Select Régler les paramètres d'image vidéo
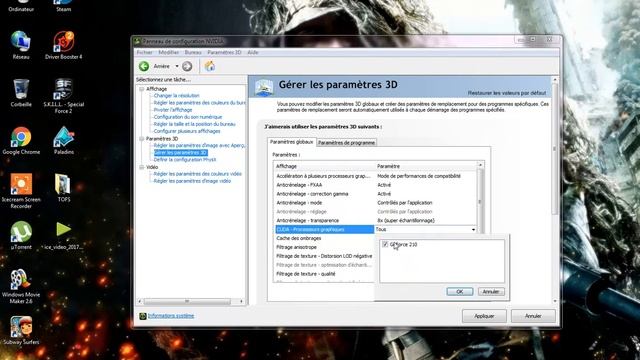This screenshot has height=360, width=640. pyautogui.click(x=192, y=181)
